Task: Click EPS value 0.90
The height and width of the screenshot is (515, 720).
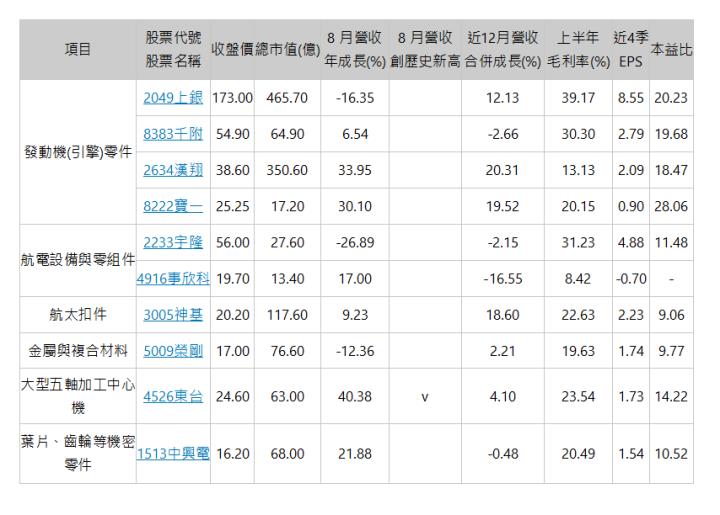Action: pos(631,207)
